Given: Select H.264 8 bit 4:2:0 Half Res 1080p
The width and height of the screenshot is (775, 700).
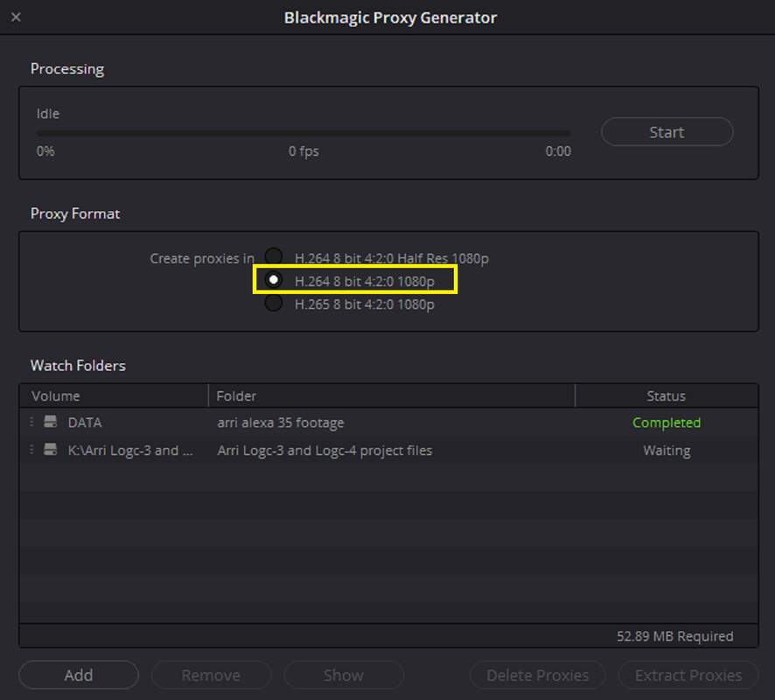Looking at the screenshot, I should pyautogui.click(x=273, y=256).
